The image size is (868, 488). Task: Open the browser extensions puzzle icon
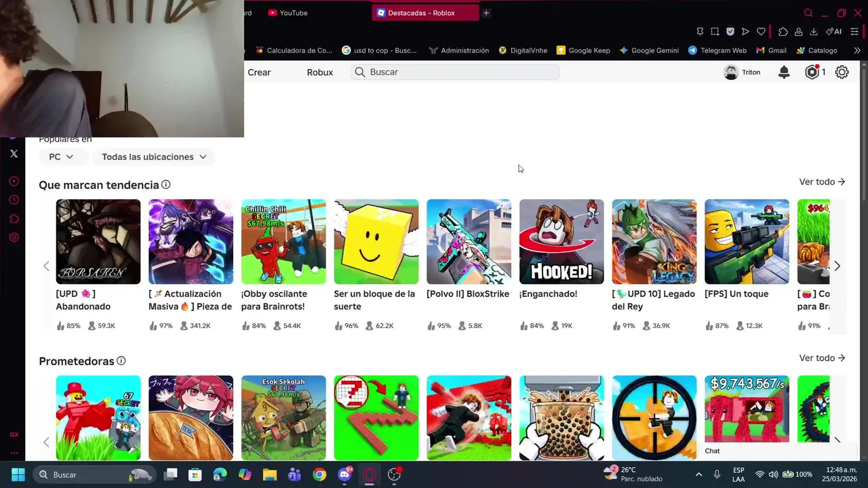point(783,32)
